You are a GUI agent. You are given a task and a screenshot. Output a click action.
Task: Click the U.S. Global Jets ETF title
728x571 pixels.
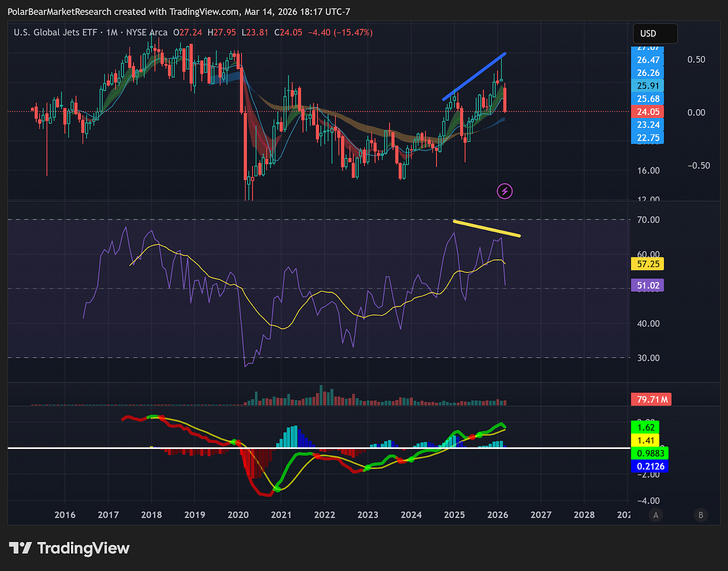click(x=55, y=32)
